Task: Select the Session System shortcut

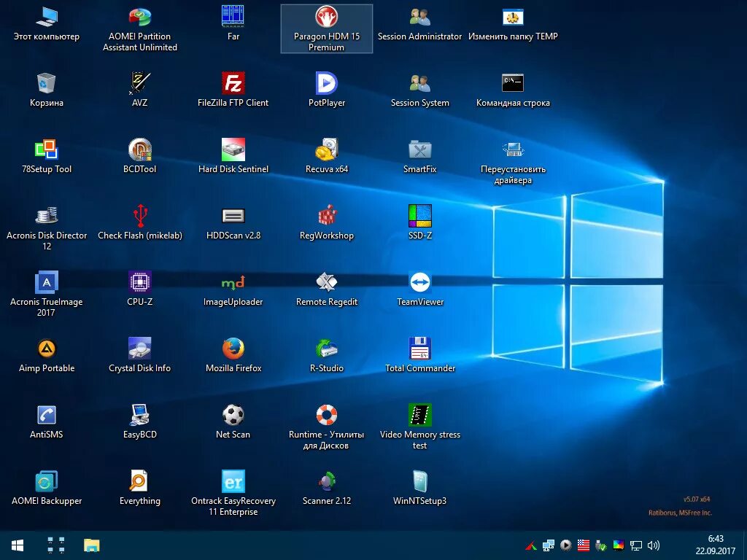Action: point(419,90)
